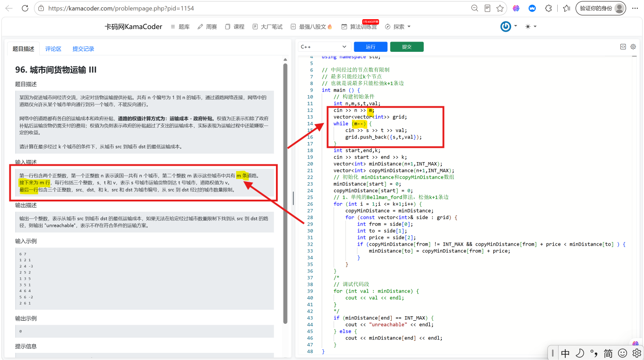Click the problem title 96. 城市间货物运输 III

(x=56, y=70)
